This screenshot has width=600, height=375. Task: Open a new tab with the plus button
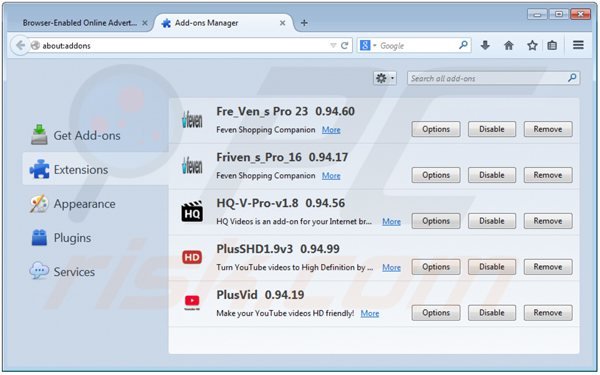click(304, 23)
